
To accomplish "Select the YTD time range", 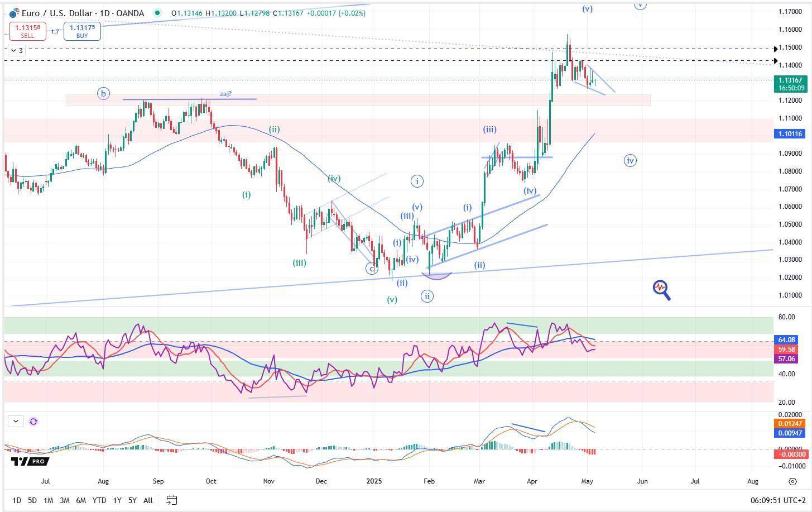I will (99, 500).
